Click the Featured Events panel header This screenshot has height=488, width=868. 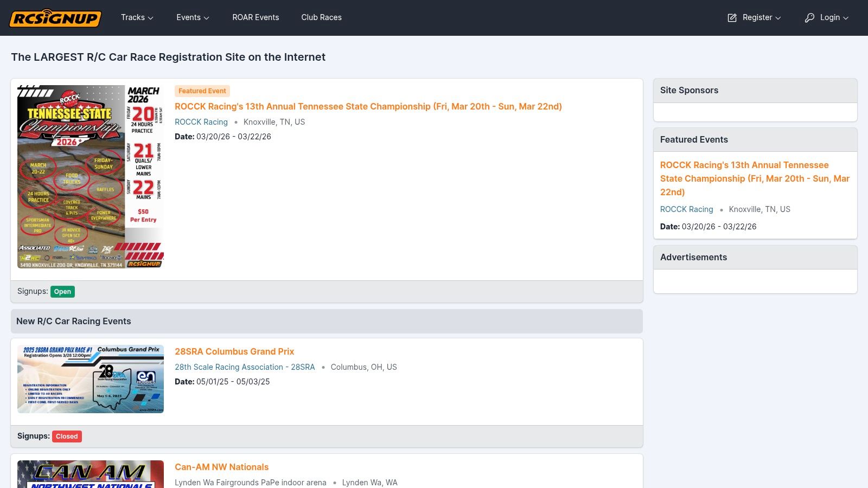pos(755,140)
